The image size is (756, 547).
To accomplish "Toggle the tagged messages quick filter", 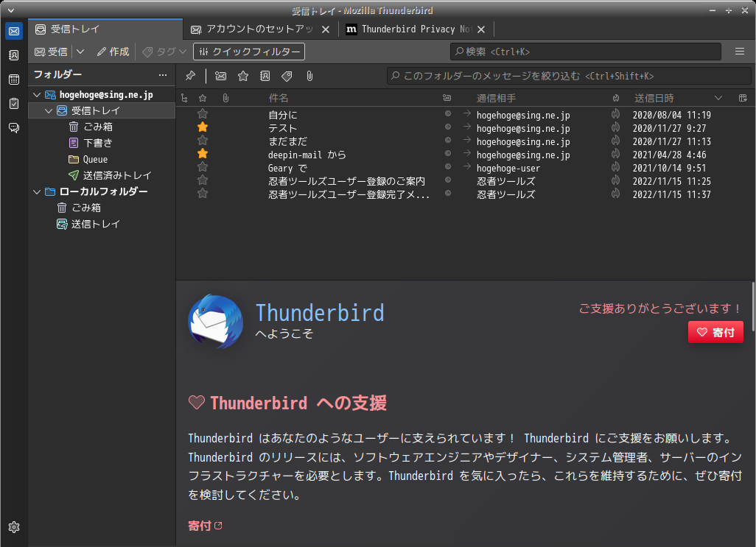I will point(287,76).
